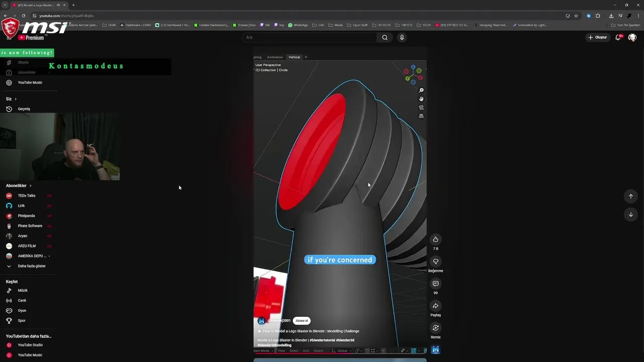The height and width of the screenshot is (362, 644).
Task: Open YouTube notifications bell
Action: (x=618, y=37)
